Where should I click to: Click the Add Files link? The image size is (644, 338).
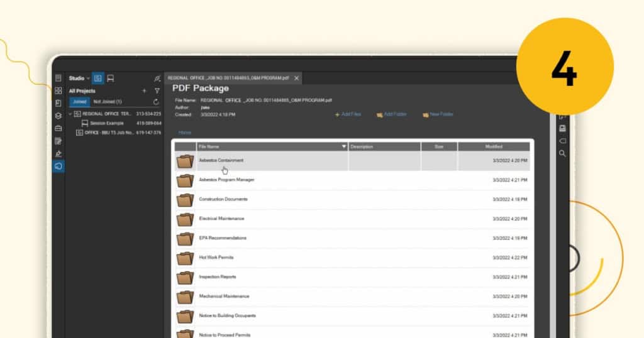point(348,114)
